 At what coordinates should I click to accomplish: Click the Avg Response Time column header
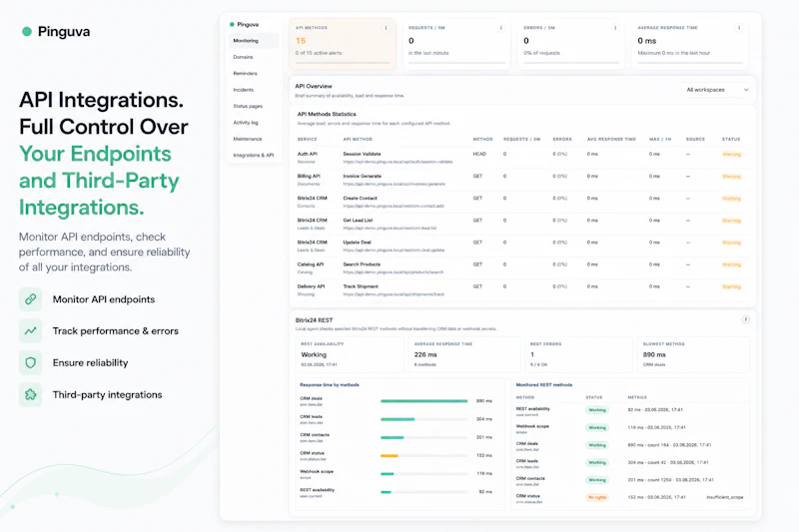click(611, 139)
